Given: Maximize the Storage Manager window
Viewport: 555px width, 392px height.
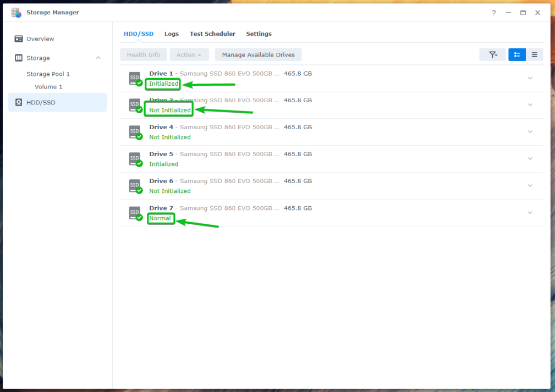Looking at the screenshot, I should [523, 13].
